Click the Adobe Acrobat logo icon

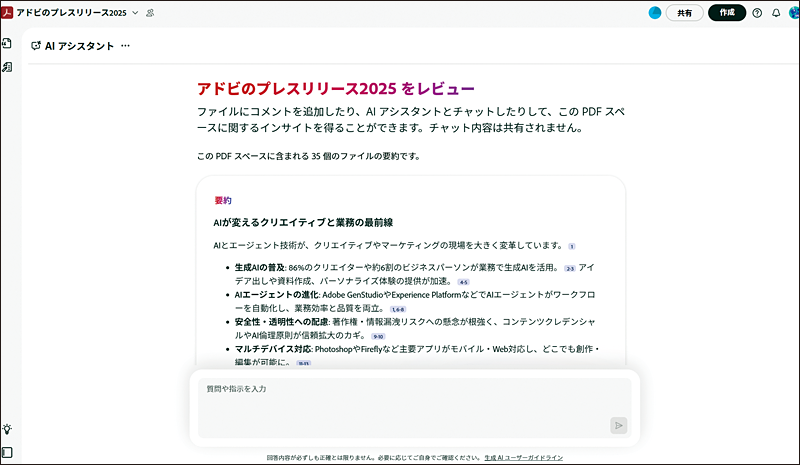pos(8,12)
